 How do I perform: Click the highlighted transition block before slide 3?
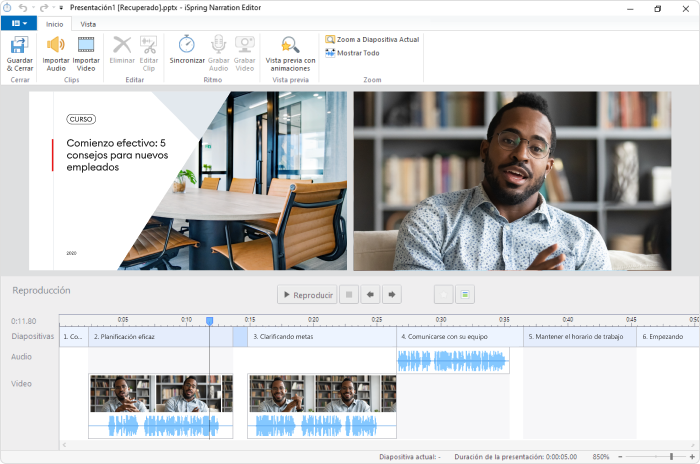coord(240,337)
